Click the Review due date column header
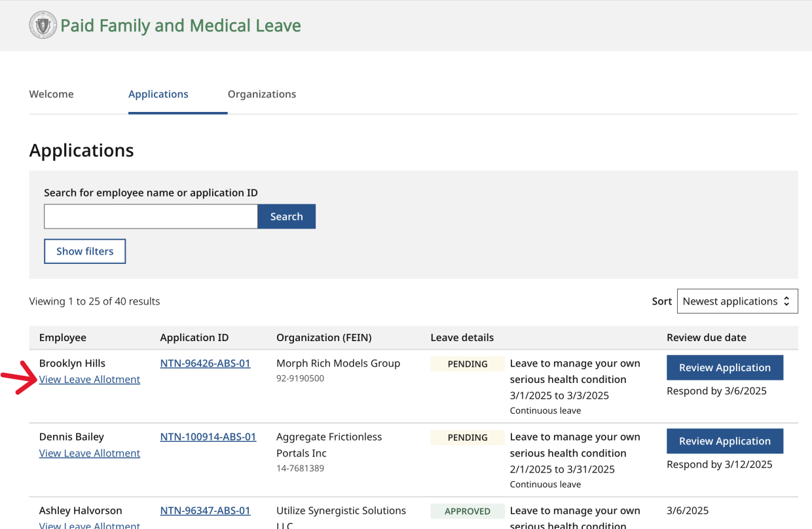This screenshot has width=812, height=529. coord(707,338)
